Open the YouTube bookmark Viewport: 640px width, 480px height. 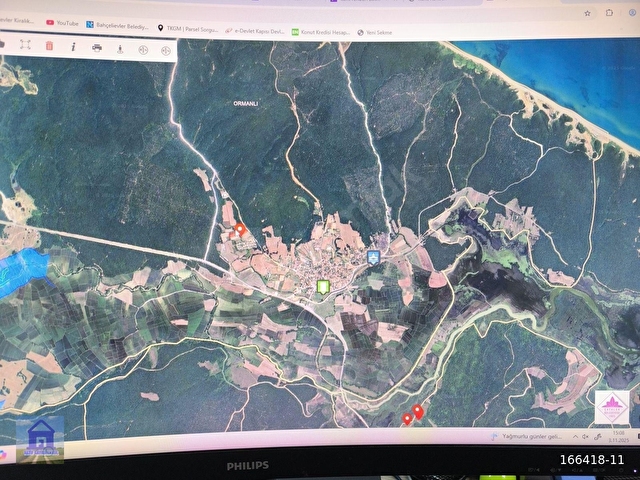(62, 23)
